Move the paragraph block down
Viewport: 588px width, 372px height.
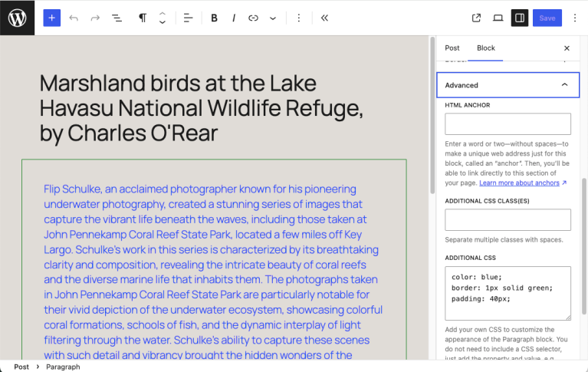tap(163, 22)
